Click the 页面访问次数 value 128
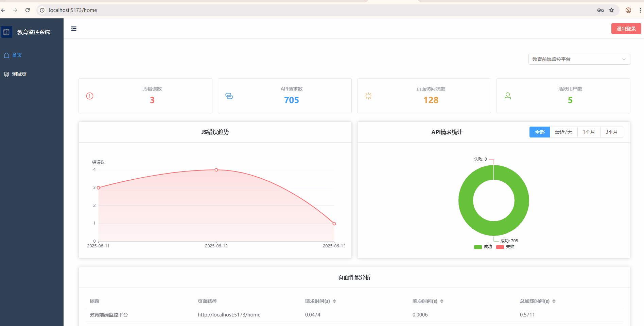The image size is (644, 326). coord(431,100)
